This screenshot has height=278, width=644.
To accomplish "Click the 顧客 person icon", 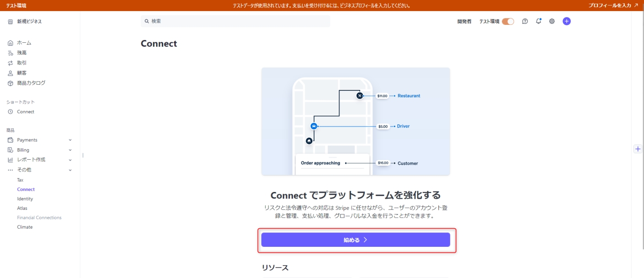I will pos(10,73).
